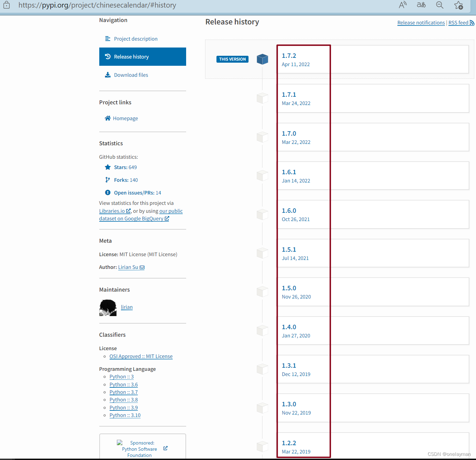
Task: Click the cube icon beside version 1.7.0
Action: tap(262, 137)
